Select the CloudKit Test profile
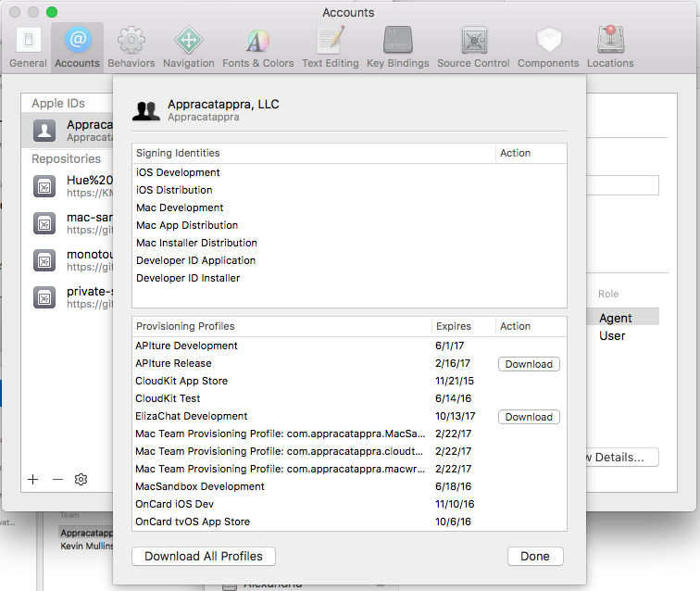This screenshot has width=700, height=591. click(x=349, y=398)
